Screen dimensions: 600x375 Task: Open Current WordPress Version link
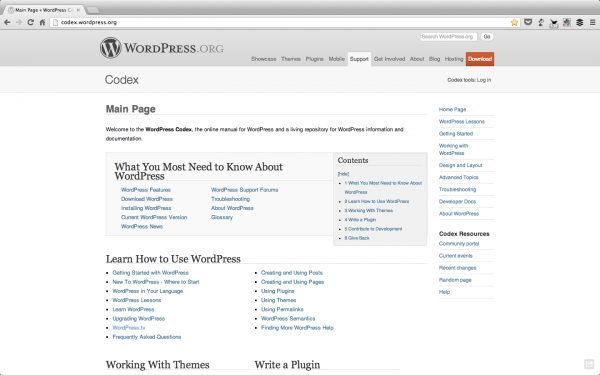[x=154, y=217]
